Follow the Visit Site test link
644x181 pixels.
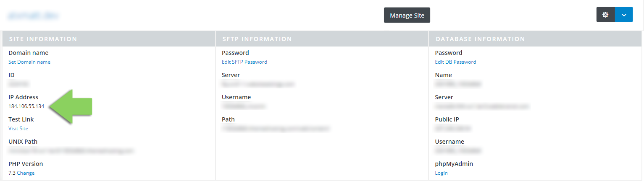tap(18, 129)
